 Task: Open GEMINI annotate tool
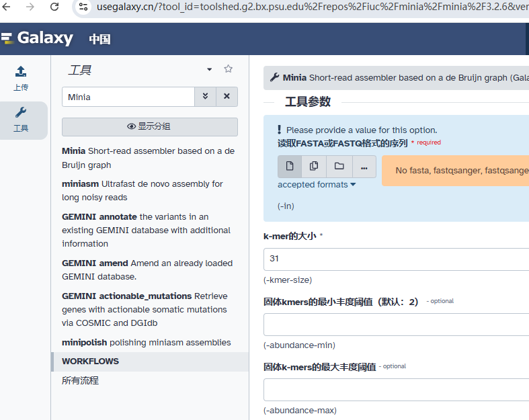(146, 230)
